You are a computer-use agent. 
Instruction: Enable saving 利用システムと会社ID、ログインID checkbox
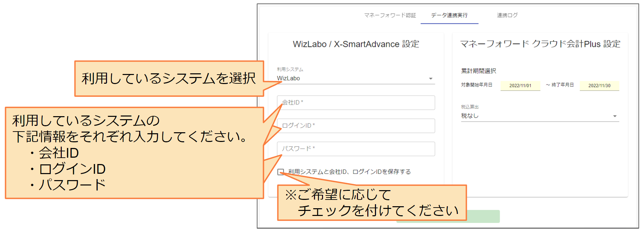click(281, 172)
